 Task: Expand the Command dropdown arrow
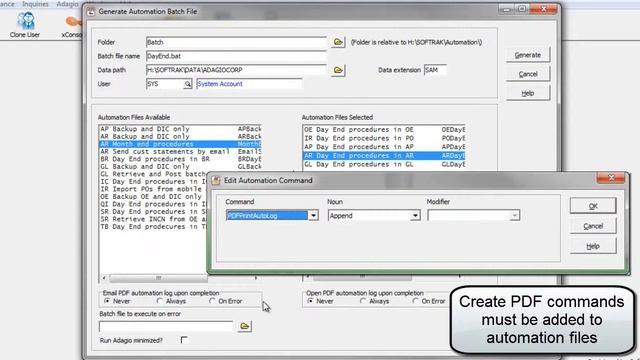tap(313, 216)
